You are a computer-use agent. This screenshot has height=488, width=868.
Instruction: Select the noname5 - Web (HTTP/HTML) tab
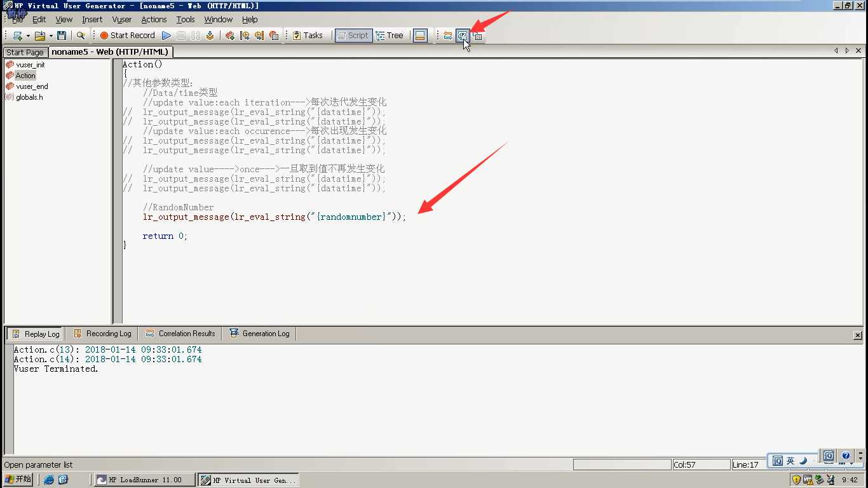point(110,52)
